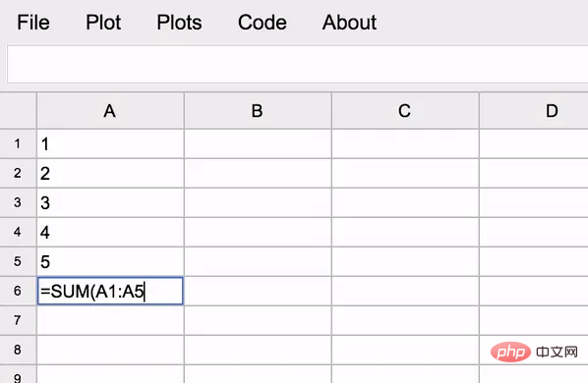Click cell A1 containing 1
This screenshot has height=384, width=588.
[x=110, y=143]
